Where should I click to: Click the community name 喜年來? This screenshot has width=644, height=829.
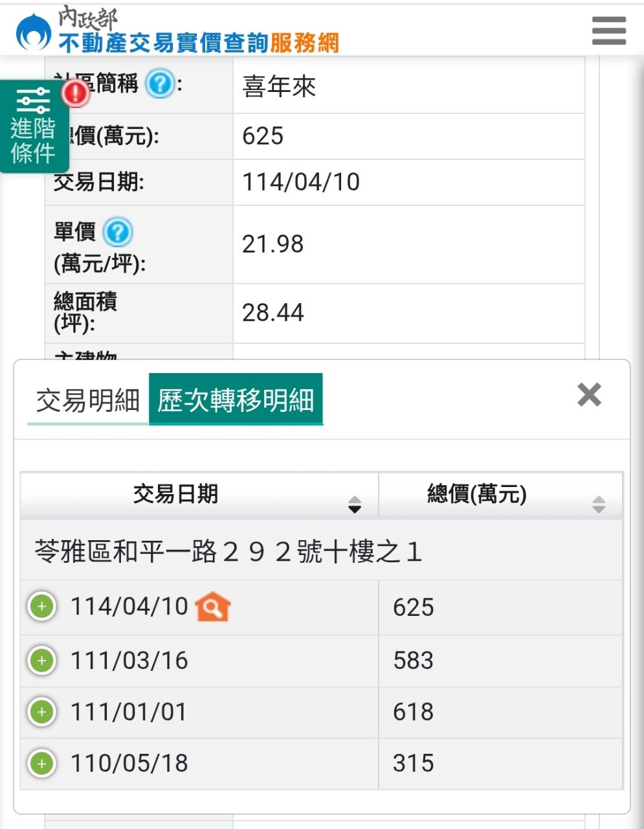[279, 86]
